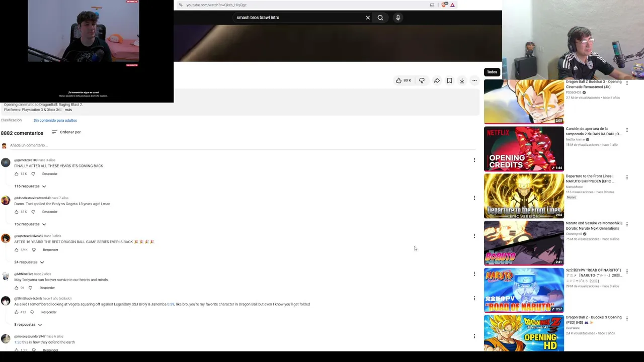Image resolution: width=644 pixels, height=362 pixels.
Task: Open menu for Budokai 3 Opening (PS2) HD video
Action: (x=627, y=319)
